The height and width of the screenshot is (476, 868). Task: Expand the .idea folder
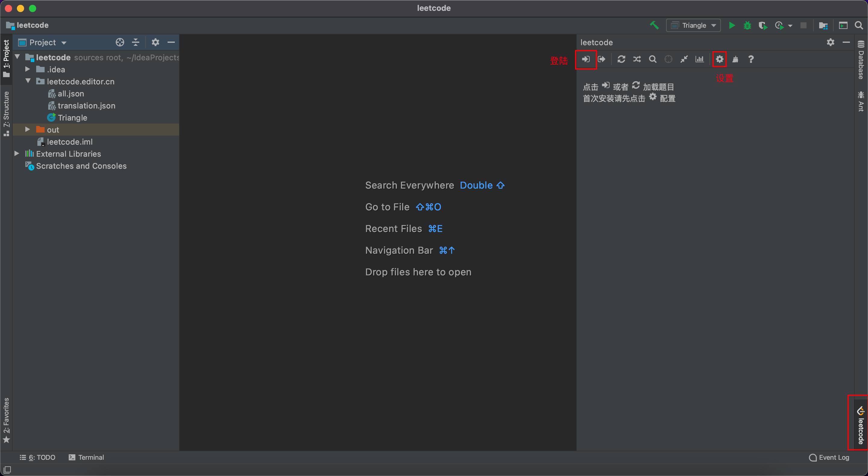tap(28, 69)
